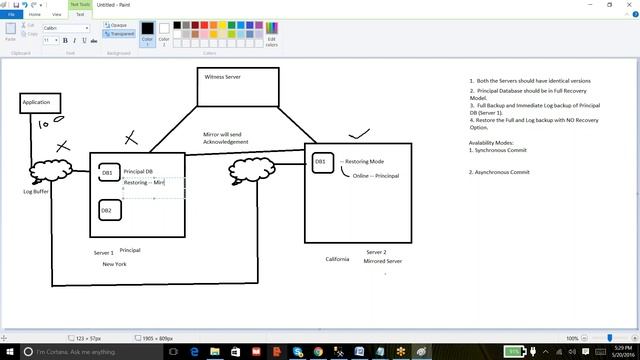The image size is (640, 360).
Task: Click the zoom out minus button
Action: pyautogui.click(x=584, y=338)
